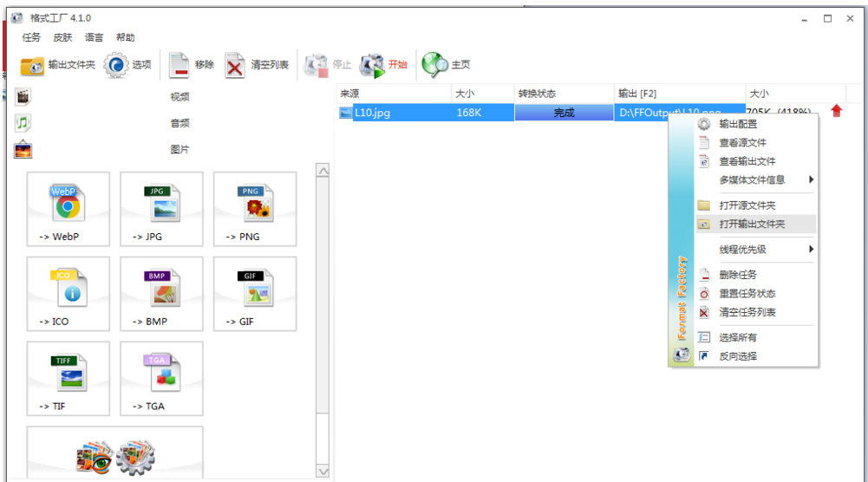Open the 皮肤 skin menu
The height and width of the screenshot is (482, 868).
coord(62,37)
